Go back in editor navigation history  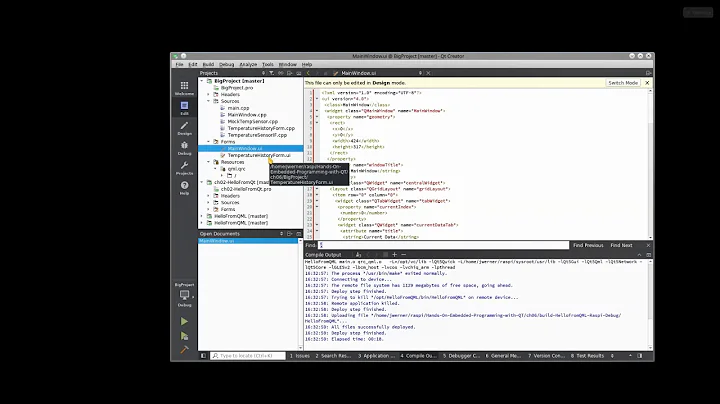[x=308, y=73]
